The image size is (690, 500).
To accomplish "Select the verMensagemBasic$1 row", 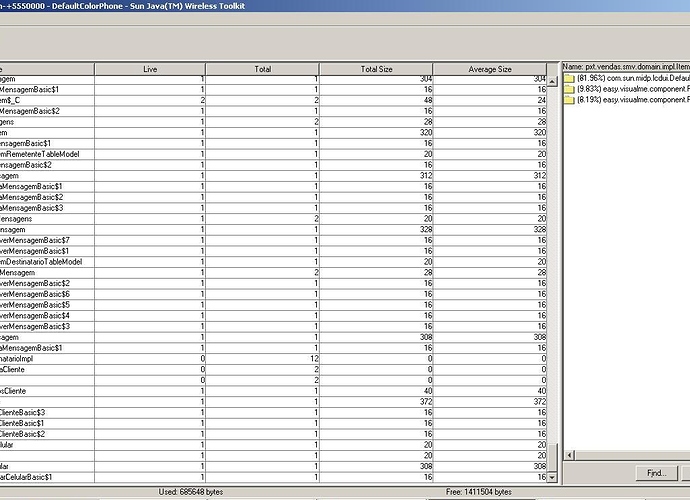I will pos(273,251).
